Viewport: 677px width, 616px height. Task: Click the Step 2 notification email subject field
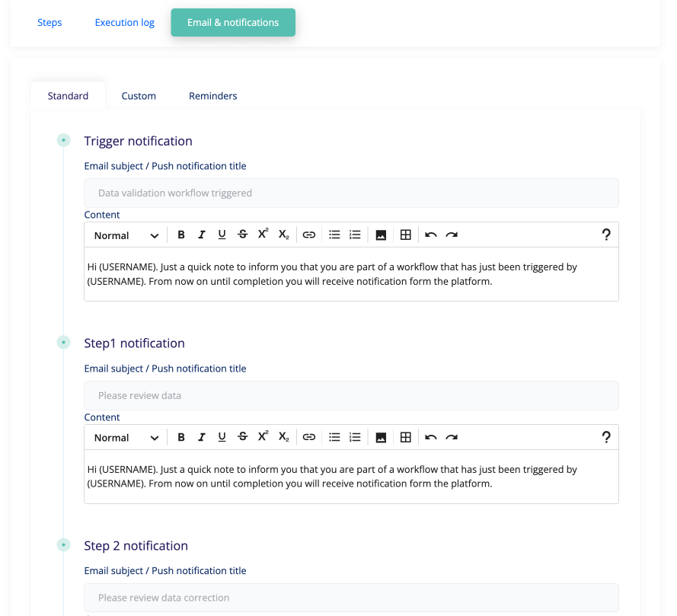[352, 598]
